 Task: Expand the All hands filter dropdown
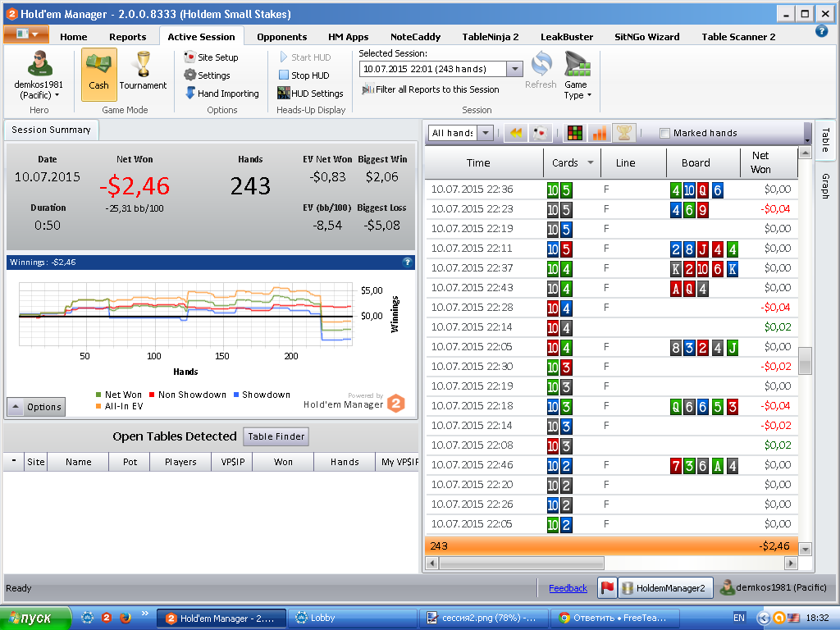[x=486, y=133]
